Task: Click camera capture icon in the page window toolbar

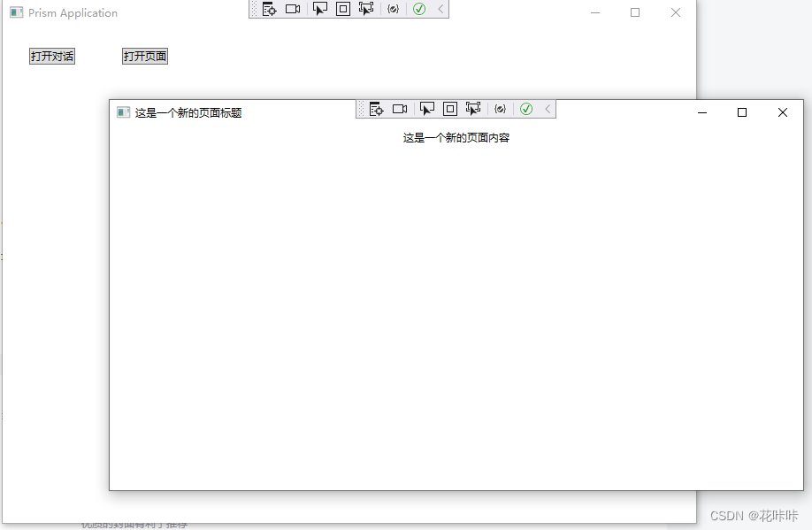Action: pos(399,109)
